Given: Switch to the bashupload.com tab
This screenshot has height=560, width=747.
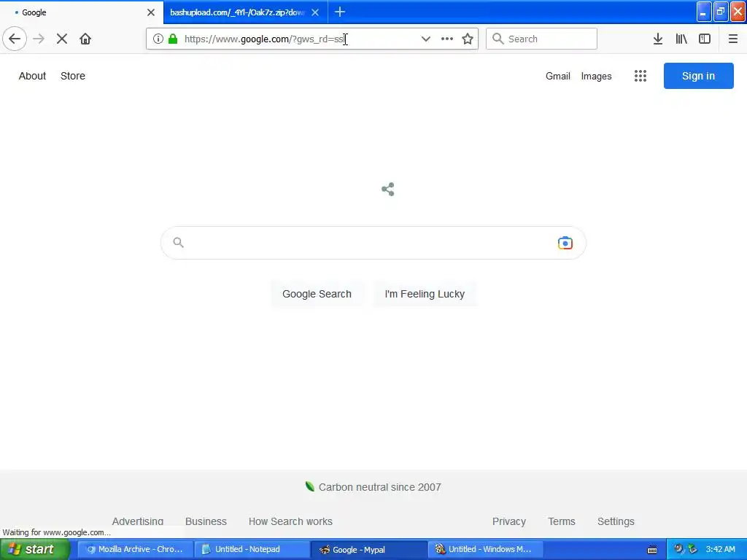Looking at the screenshot, I should point(237,12).
